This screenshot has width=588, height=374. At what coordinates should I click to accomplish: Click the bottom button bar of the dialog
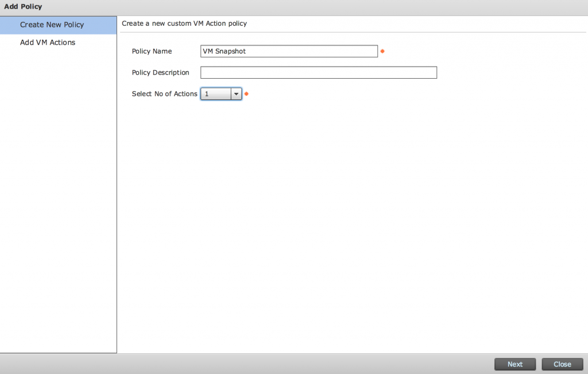(x=287, y=364)
